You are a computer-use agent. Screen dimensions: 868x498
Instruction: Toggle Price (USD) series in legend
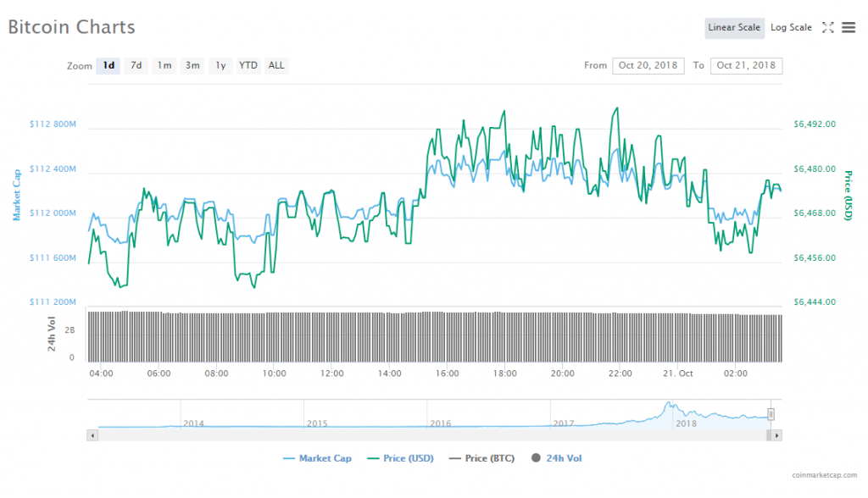point(400,458)
